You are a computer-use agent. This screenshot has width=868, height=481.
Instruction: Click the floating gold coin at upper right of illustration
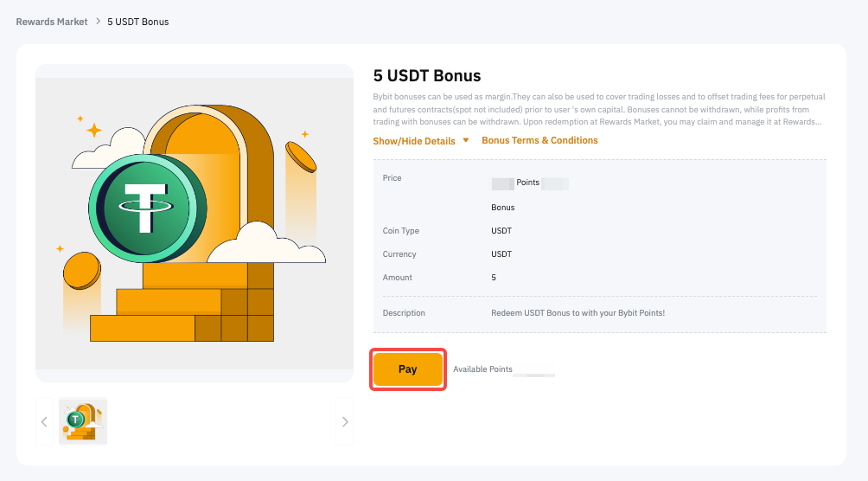[x=303, y=157]
